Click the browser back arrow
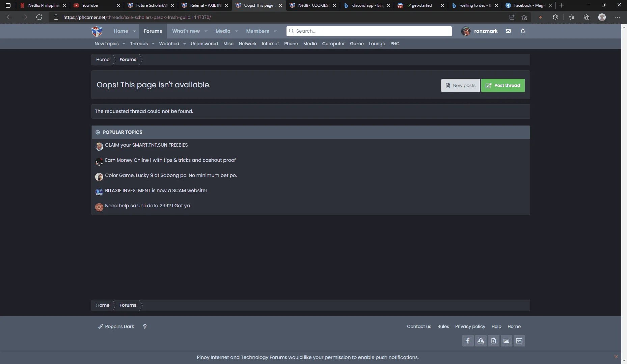Image resolution: width=627 pixels, height=364 pixels. [x=9, y=17]
